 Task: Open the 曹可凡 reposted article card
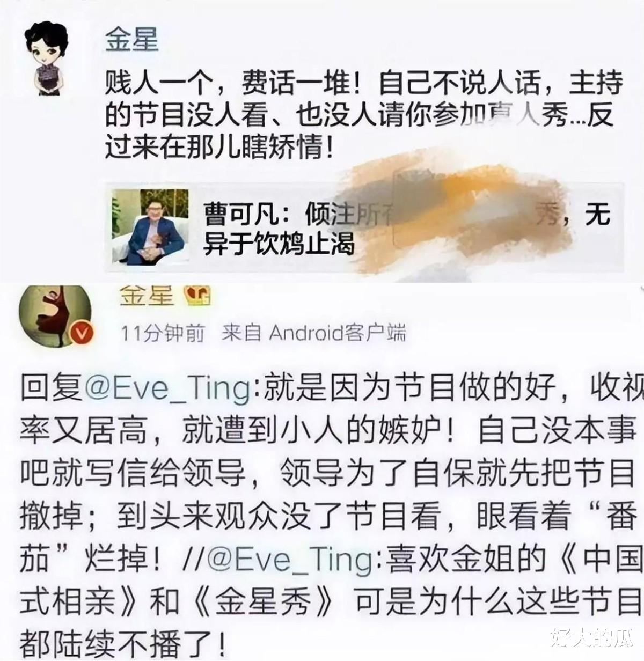365,228
